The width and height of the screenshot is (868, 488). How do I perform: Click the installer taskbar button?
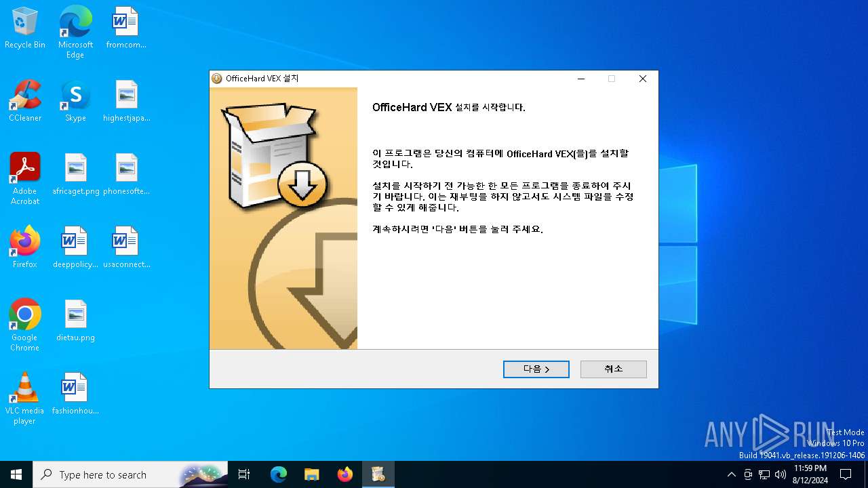(378, 474)
